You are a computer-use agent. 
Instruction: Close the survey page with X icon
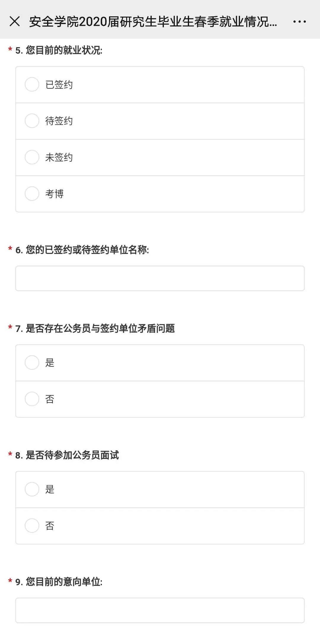click(x=15, y=21)
